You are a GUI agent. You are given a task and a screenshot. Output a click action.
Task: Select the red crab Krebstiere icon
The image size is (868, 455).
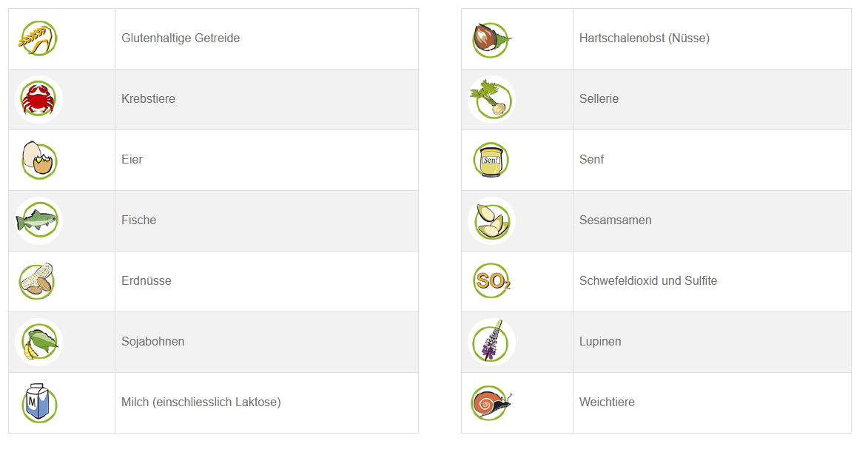[x=38, y=99]
